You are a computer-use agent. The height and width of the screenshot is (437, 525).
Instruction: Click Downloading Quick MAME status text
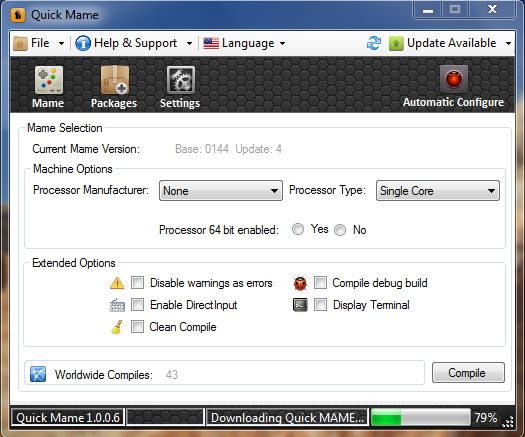(x=287, y=418)
